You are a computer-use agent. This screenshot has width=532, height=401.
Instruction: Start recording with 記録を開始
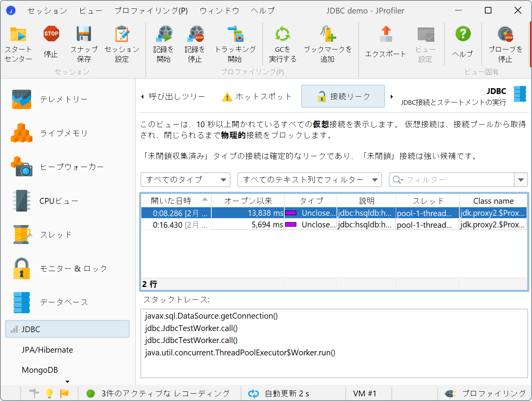[164, 45]
